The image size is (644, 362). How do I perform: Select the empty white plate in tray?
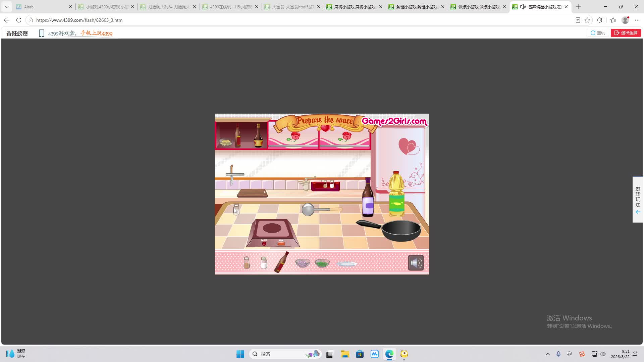[347, 264]
